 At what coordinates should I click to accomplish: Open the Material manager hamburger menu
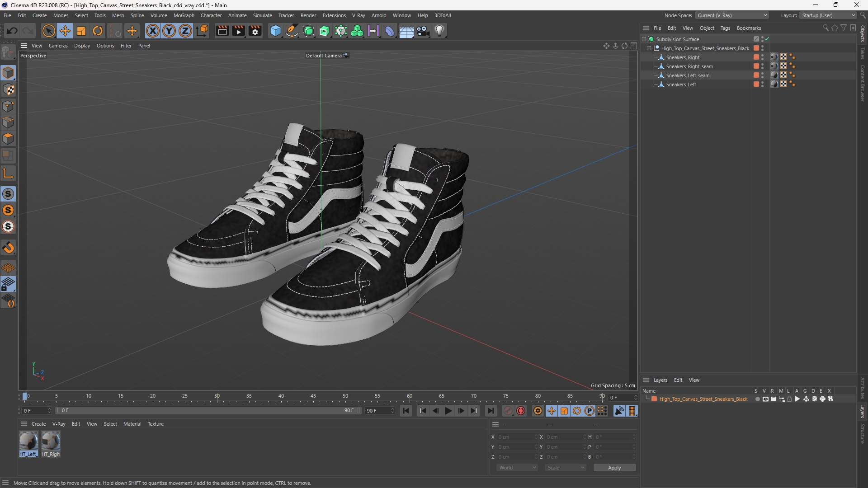[x=24, y=424]
